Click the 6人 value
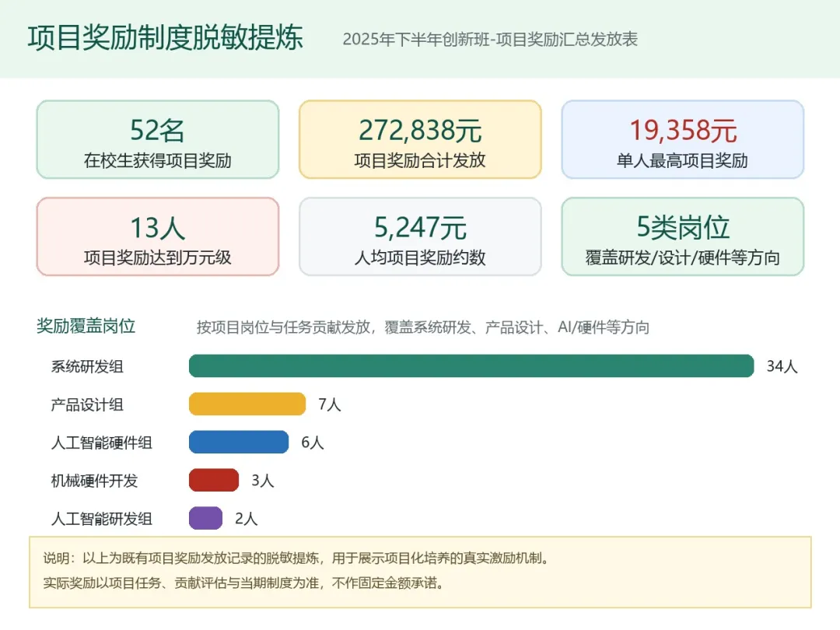840x630 pixels. click(x=313, y=443)
